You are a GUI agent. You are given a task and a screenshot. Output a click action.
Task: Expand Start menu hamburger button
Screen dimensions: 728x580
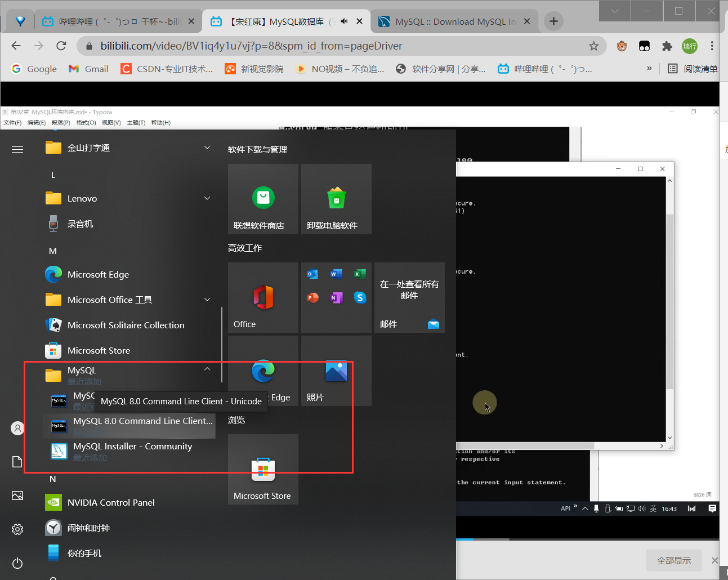point(17,149)
